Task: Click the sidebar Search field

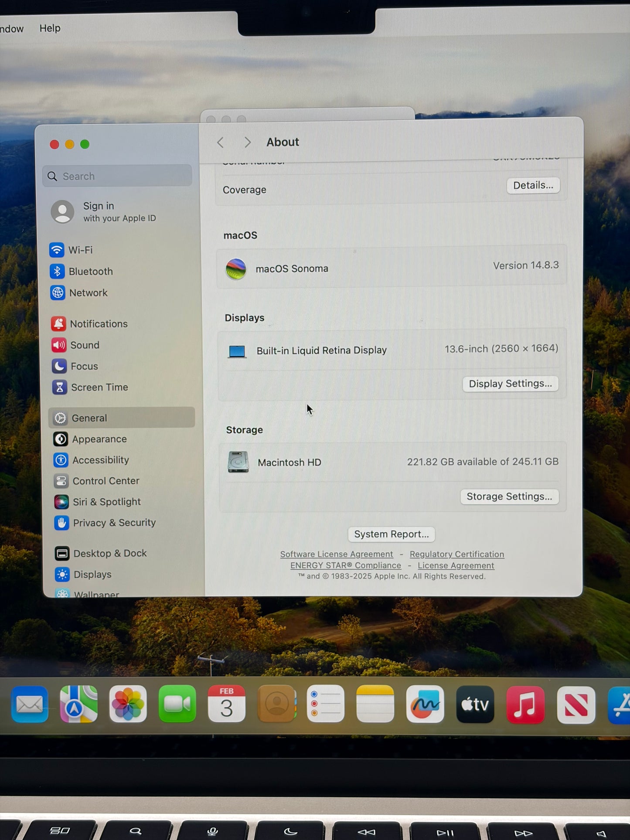Action: pos(117,176)
